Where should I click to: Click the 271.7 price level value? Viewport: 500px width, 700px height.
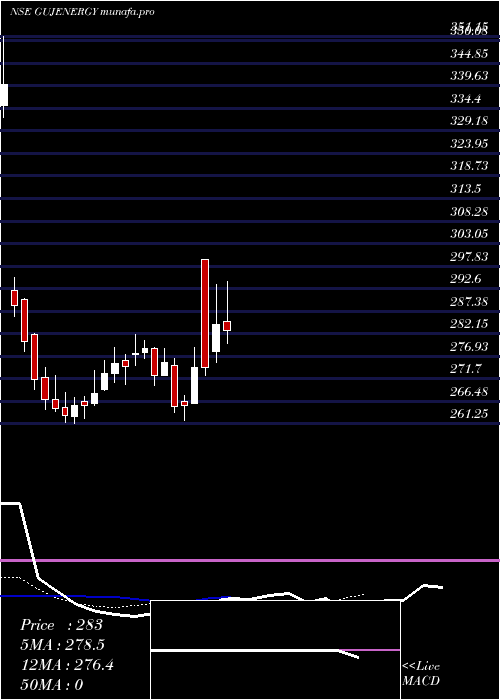point(466,369)
